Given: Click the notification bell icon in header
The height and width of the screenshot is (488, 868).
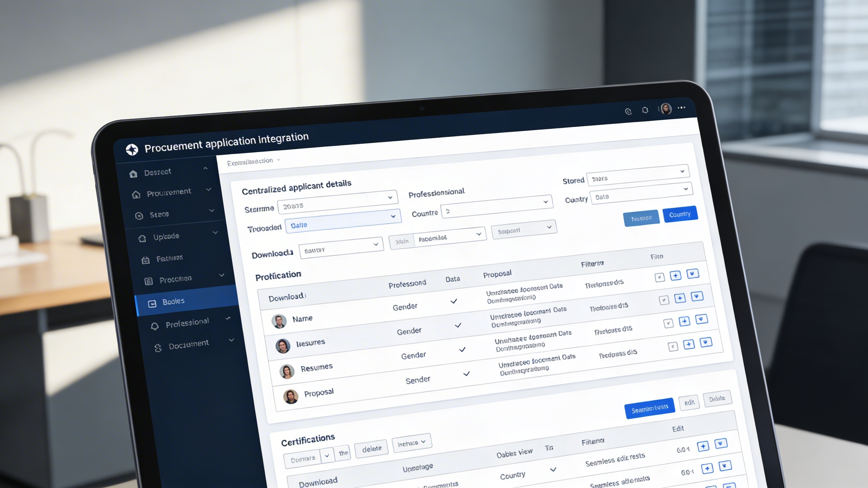Looking at the screenshot, I should (x=645, y=110).
